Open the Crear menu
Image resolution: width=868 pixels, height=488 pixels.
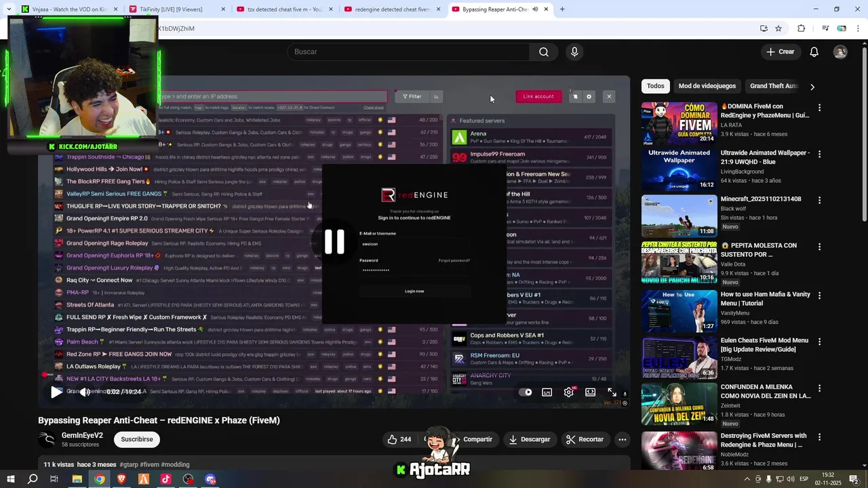pos(780,52)
